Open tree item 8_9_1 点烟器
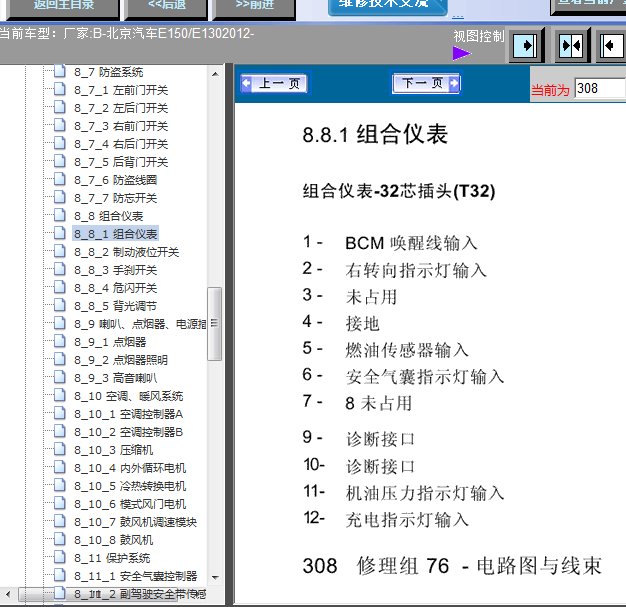Screen dimensions: 626x607 [x=110, y=342]
